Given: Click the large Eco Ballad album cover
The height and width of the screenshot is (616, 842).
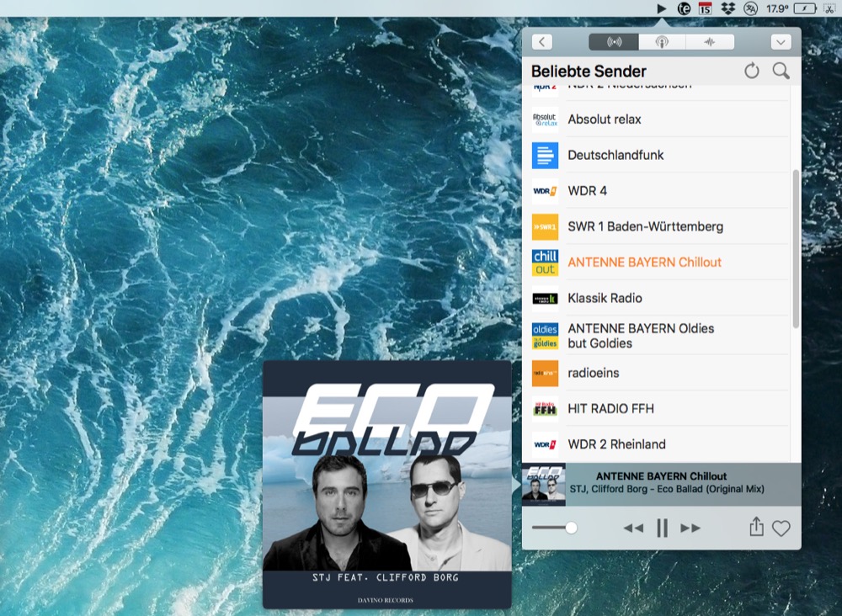Looking at the screenshot, I should (387, 484).
